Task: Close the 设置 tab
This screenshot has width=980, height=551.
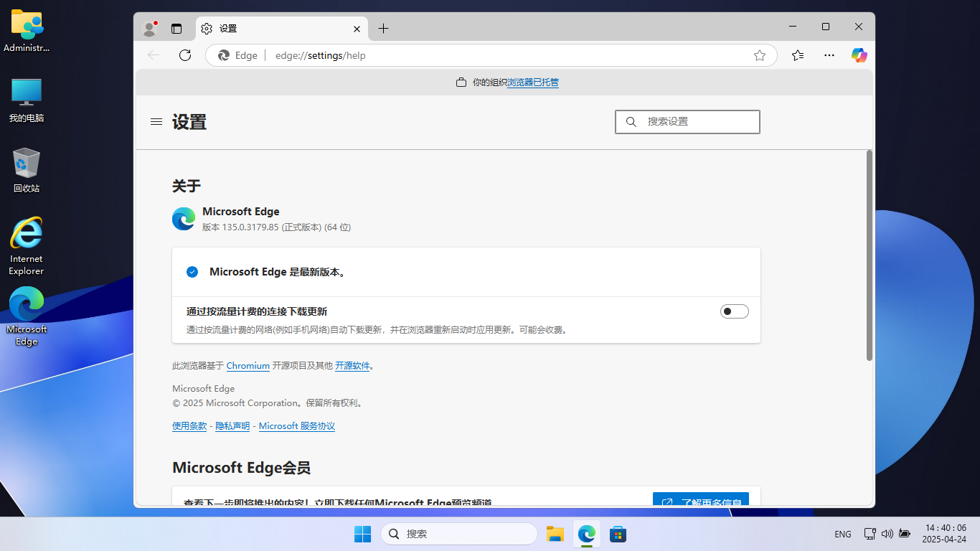Action: (357, 29)
